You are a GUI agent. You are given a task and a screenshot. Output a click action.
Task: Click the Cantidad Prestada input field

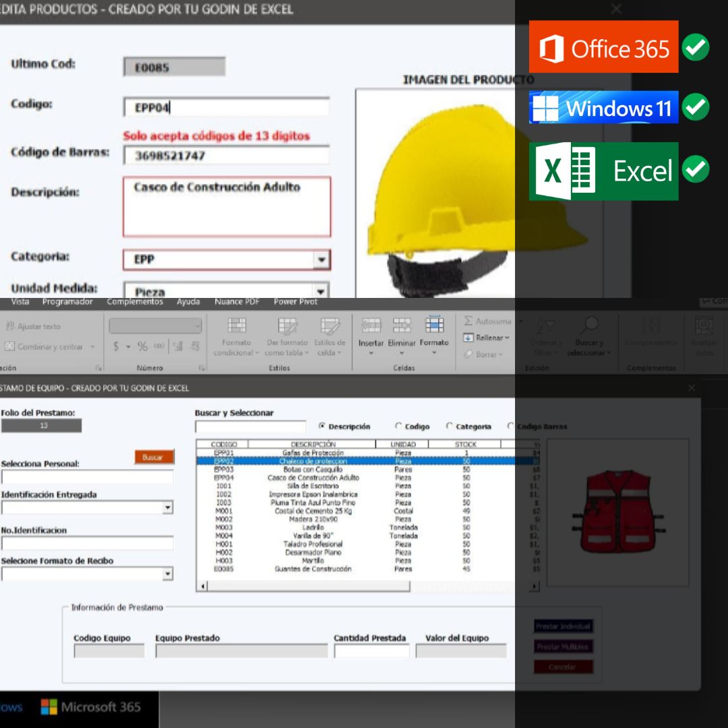(x=371, y=651)
